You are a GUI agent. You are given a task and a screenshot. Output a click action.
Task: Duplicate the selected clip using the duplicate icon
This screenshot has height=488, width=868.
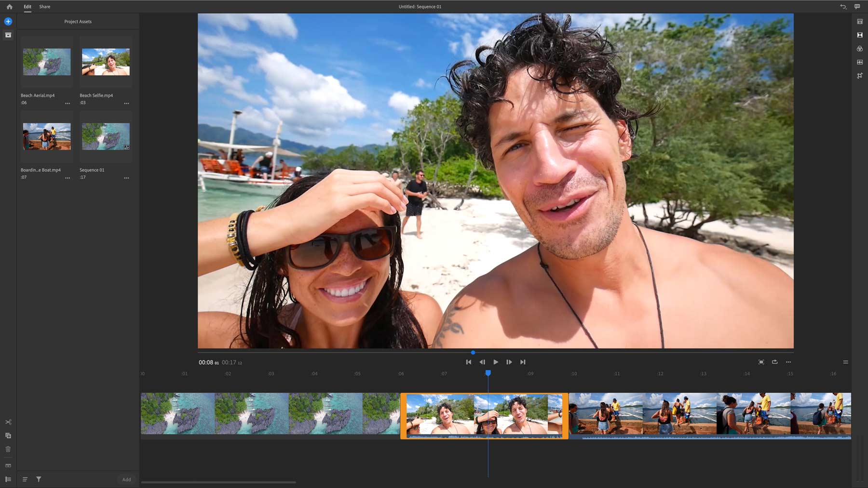pos(8,435)
